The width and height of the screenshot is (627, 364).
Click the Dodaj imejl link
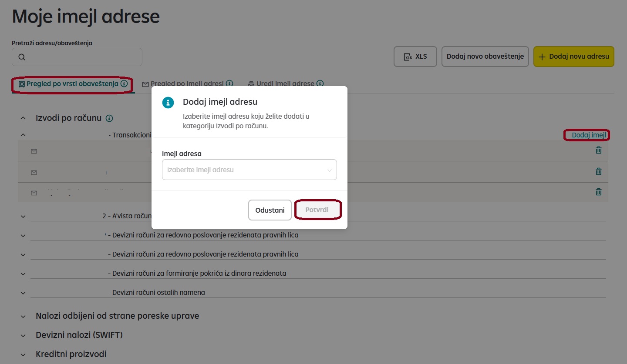click(x=589, y=135)
